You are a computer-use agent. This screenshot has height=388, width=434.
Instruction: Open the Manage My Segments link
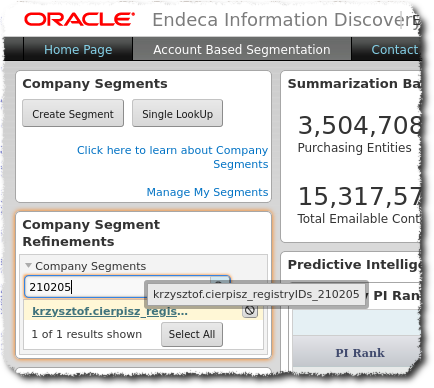207,192
